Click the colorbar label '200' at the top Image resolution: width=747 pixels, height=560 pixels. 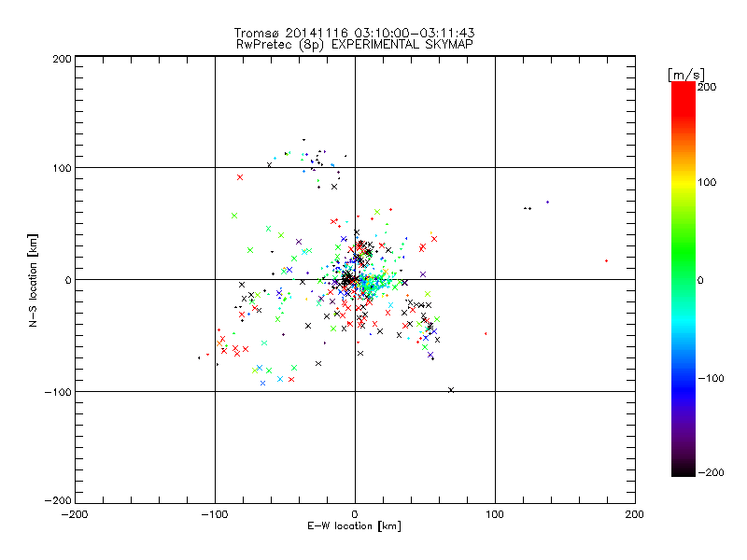click(x=707, y=87)
